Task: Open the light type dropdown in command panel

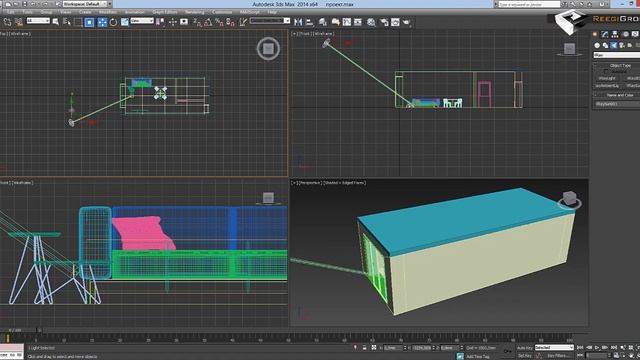Action: coord(616,55)
